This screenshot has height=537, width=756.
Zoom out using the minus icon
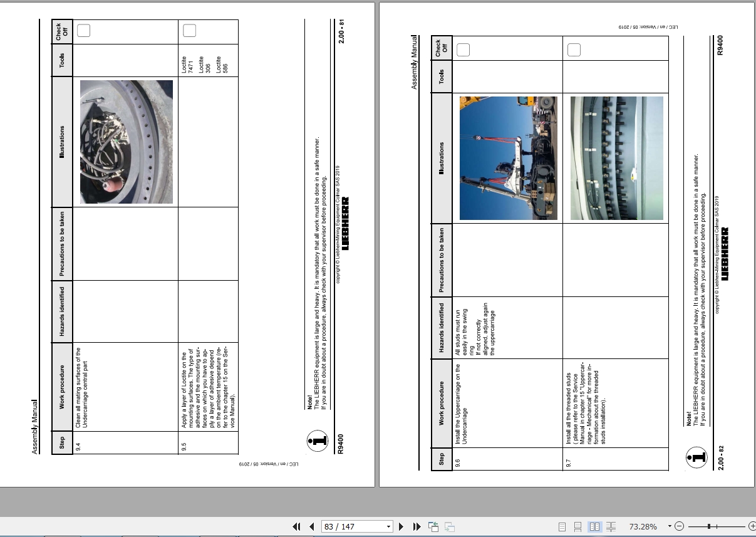pyautogui.click(x=678, y=526)
